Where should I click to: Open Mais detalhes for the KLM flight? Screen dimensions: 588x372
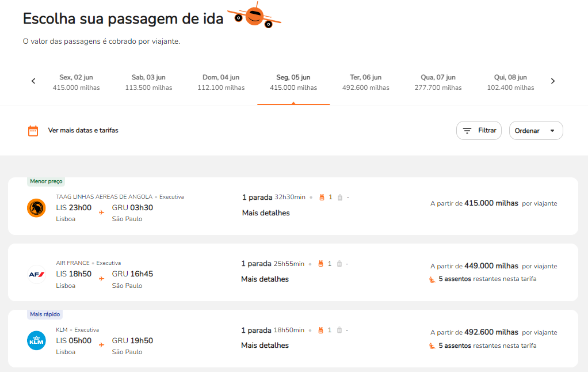click(265, 346)
